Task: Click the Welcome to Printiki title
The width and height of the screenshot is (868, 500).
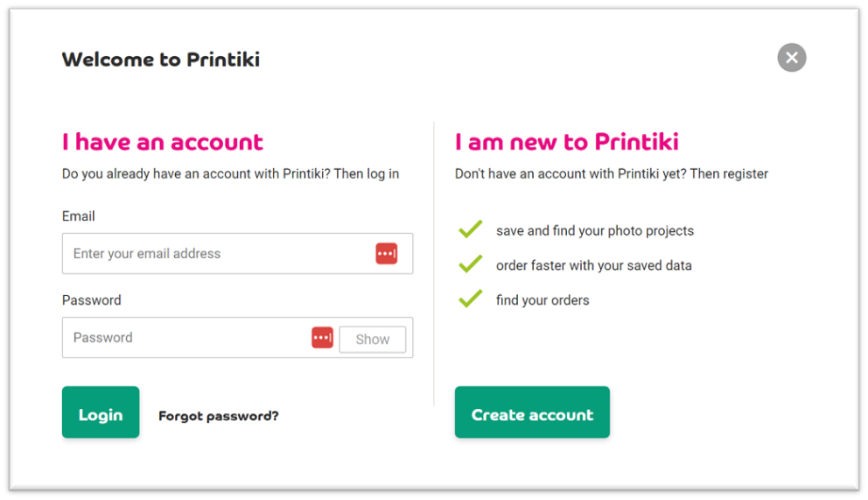Action: 160,60
